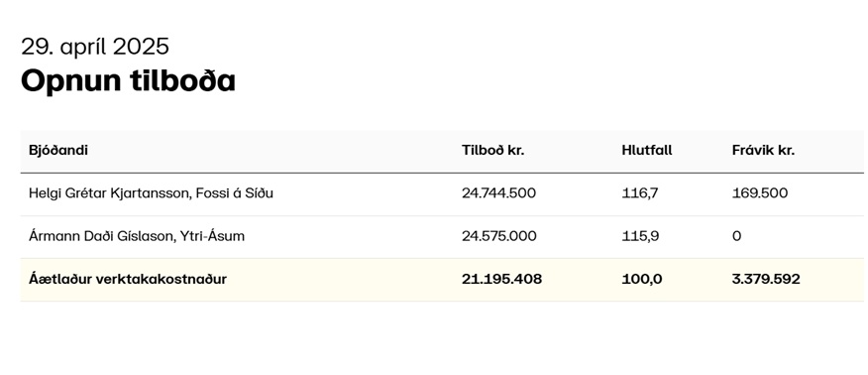Click the date 29. apríl 2025
868x375 pixels.
(x=95, y=47)
